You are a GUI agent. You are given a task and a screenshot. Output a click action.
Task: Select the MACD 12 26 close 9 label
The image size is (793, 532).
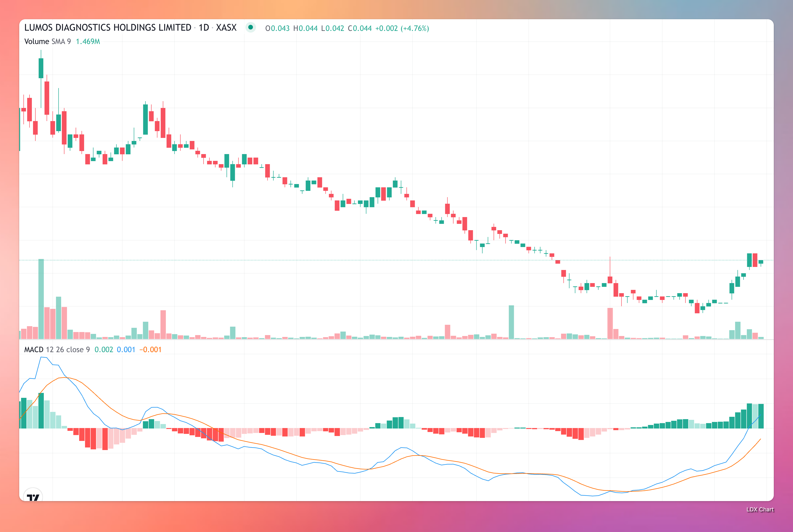click(57, 349)
